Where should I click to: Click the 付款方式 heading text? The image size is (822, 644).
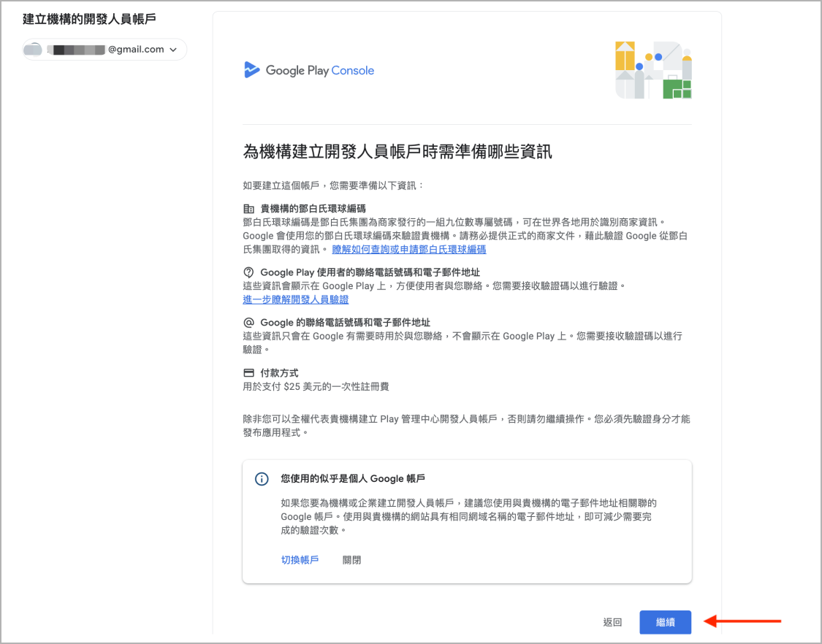coord(279,373)
